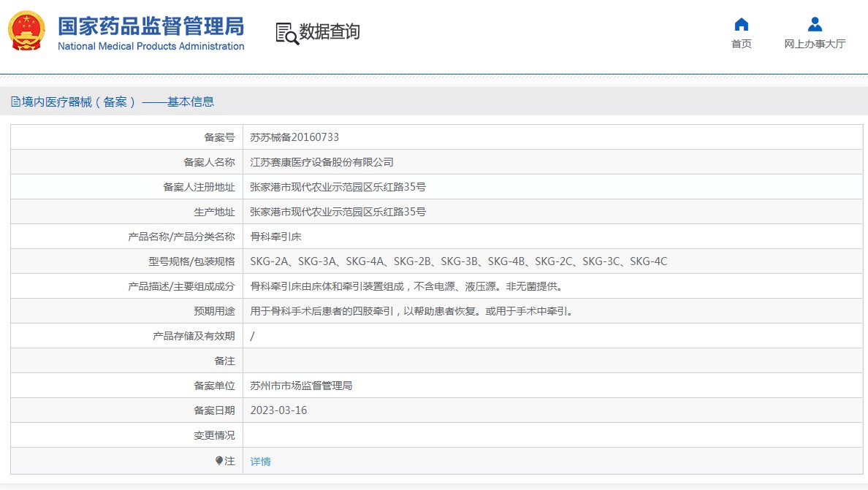Screen dimensions: 868x490
Task: Click intended use text 用于骨科手术后患者的四肢牵引
Action: [x=413, y=311]
